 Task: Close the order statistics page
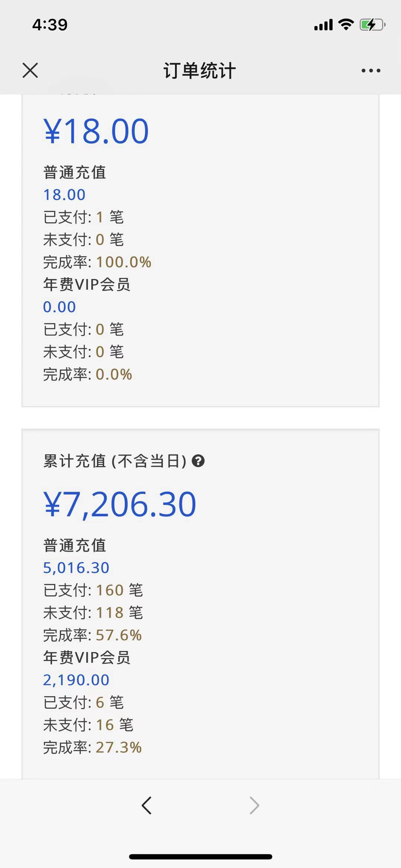click(30, 71)
